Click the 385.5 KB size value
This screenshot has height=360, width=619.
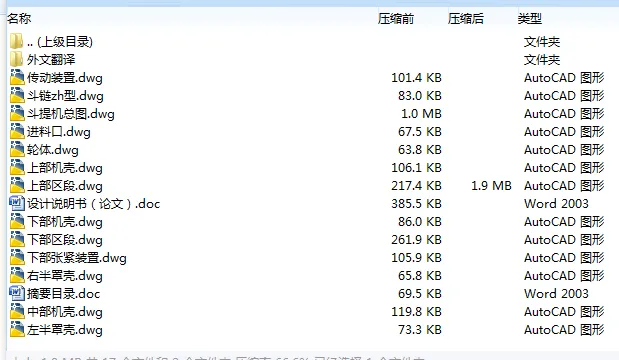click(416, 204)
